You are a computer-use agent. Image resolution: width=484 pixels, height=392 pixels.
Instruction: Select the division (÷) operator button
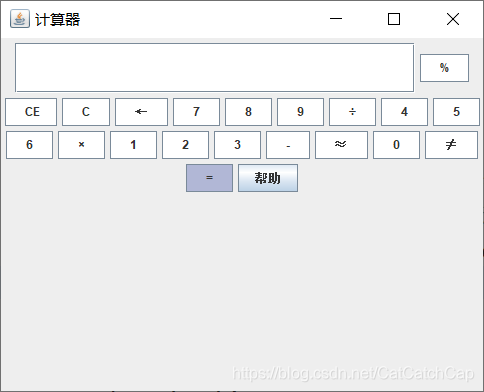(x=352, y=112)
